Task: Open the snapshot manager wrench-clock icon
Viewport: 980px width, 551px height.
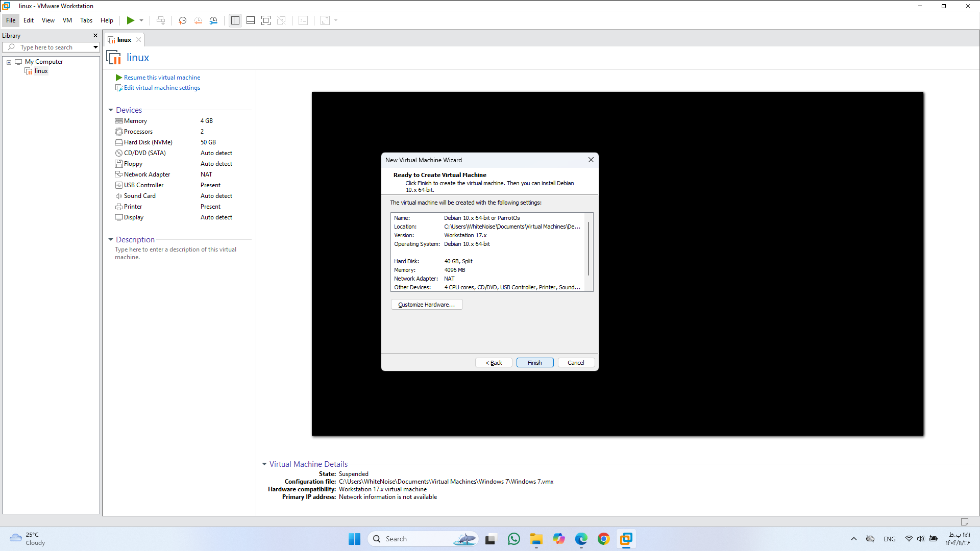Action: tap(213, 20)
